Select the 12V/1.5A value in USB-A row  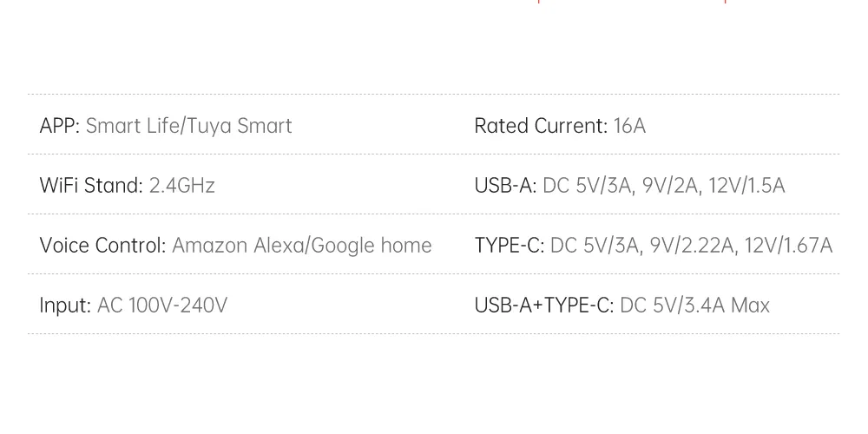click(746, 186)
